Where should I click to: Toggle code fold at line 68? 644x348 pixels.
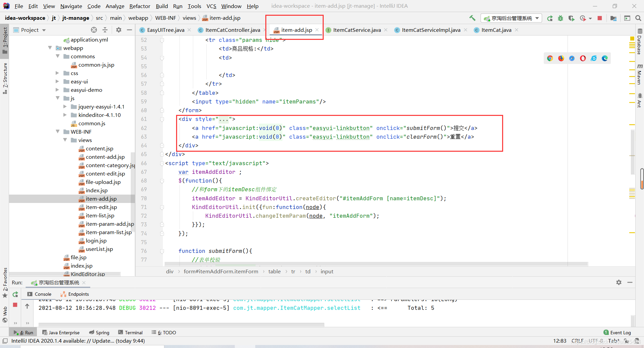coord(162,181)
